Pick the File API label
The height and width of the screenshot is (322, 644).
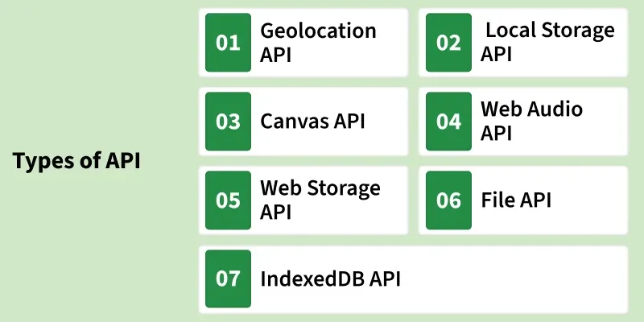coord(516,200)
